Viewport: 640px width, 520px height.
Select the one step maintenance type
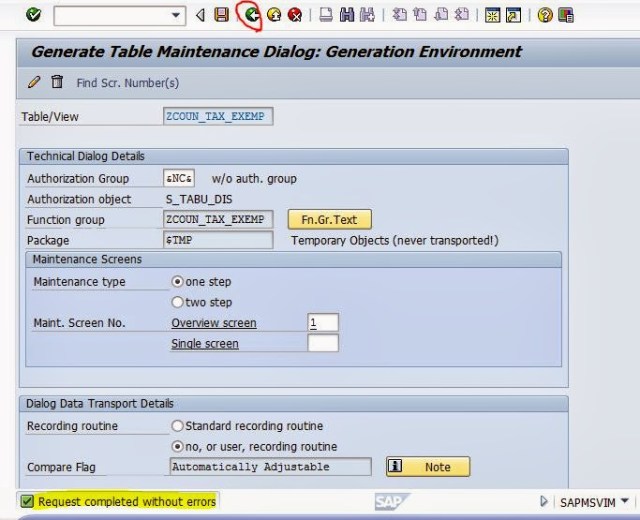177,282
